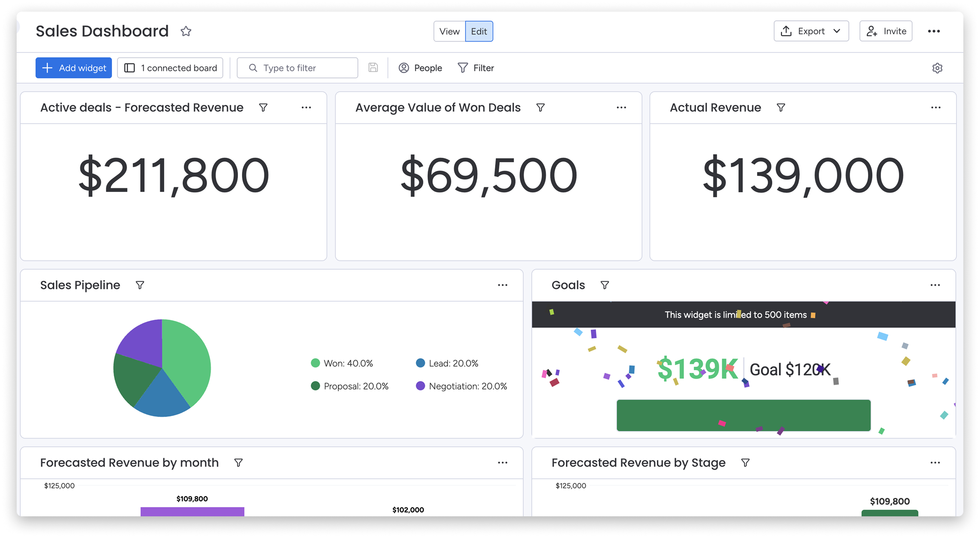Open Forecasted Revenue by month widget menu
980x538 pixels.
click(x=503, y=463)
